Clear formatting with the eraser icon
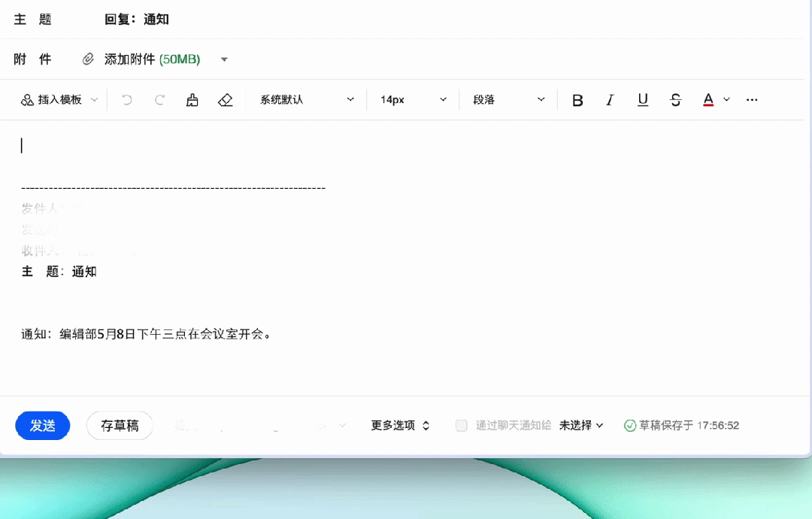This screenshot has height=519, width=812. [x=226, y=99]
